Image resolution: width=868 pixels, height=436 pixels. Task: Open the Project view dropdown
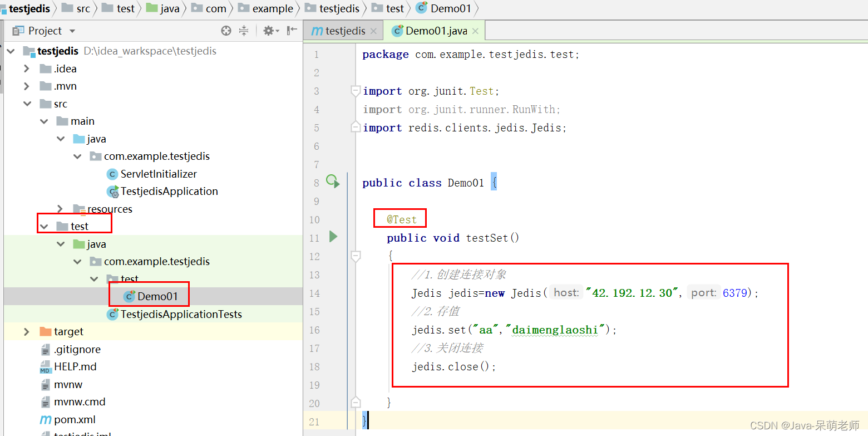pyautogui.click(x=72, y=31)
